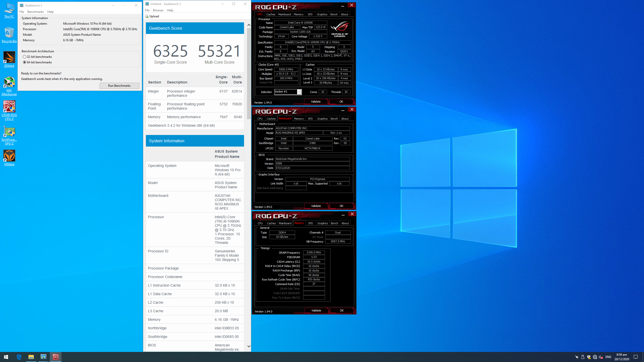Click the DRAM Frequency 2199.0 MHz value
Image resolution: width=644 pixels, height=362 pixels.
click(x=314, y=252)
